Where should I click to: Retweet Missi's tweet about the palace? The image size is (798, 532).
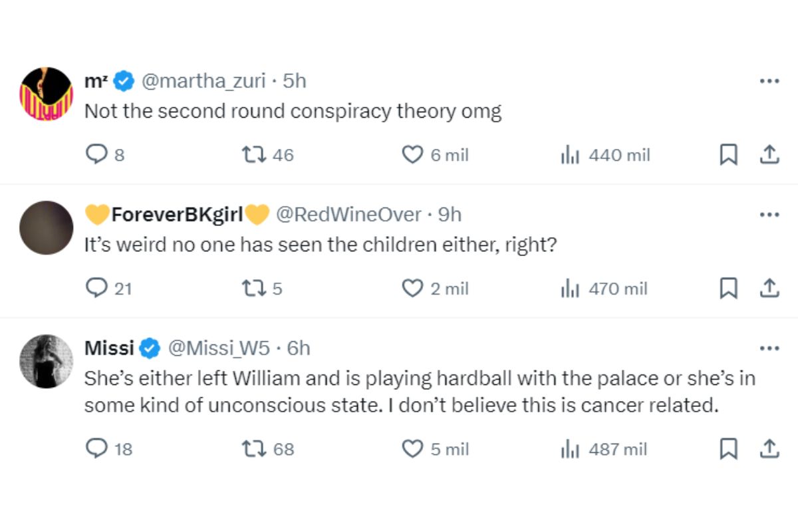click(253, 449)
